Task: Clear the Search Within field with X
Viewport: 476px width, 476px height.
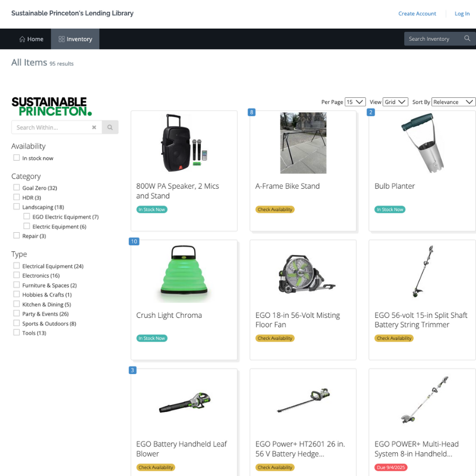Action: point(94,127)
